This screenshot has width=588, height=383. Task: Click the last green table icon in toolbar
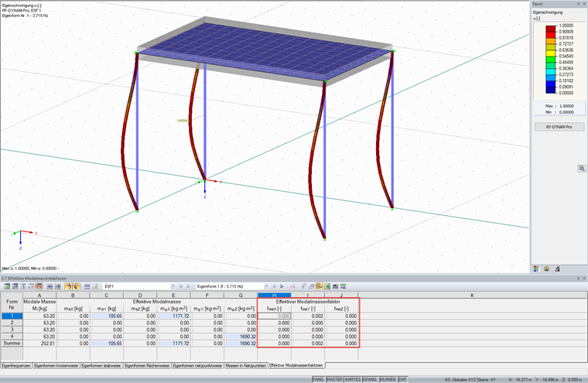[343, 286]
